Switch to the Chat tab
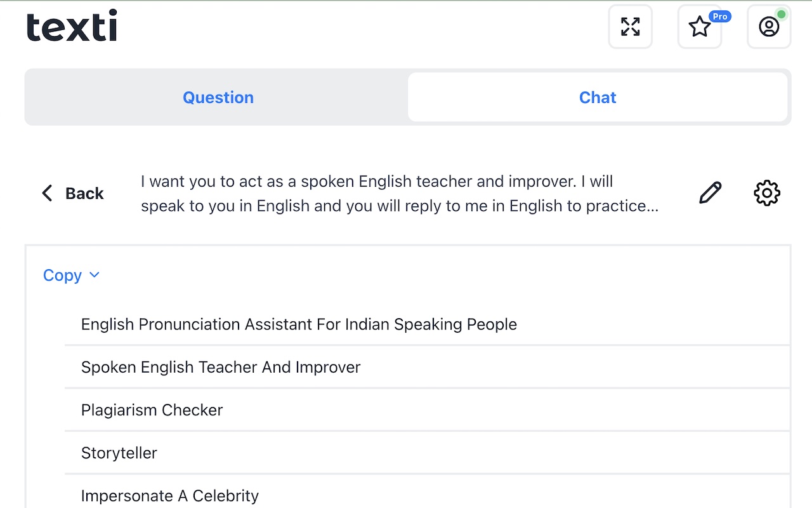 point(598,97)
